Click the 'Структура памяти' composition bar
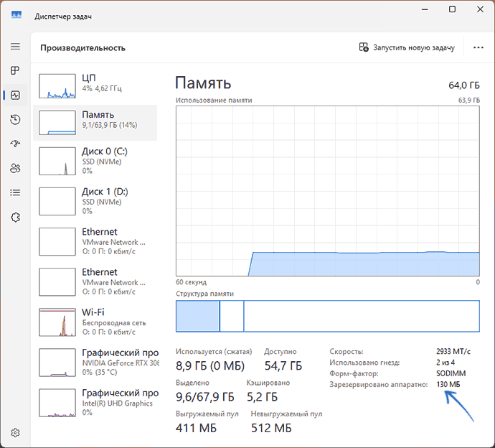The width and height of the screenshot is (495, 448). 327,316
